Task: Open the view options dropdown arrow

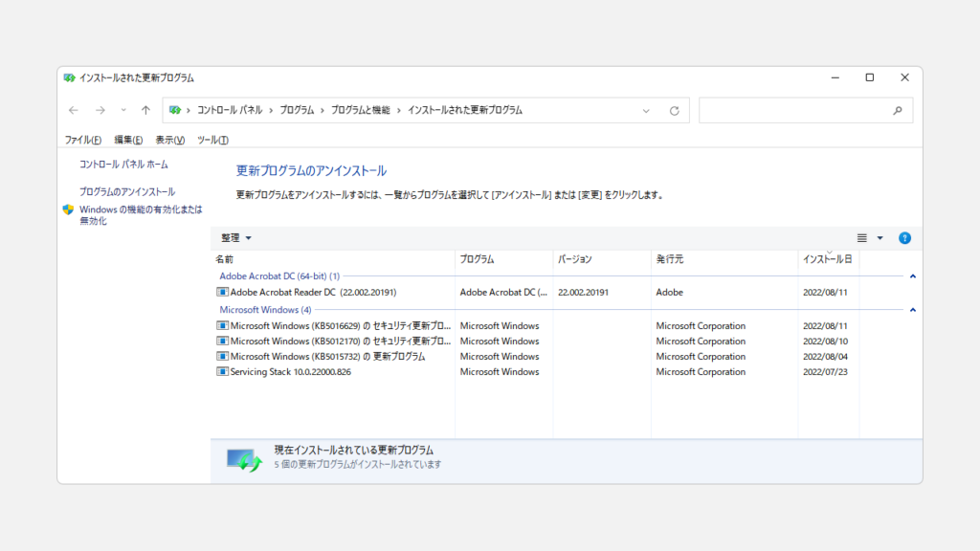Action: [x=880, y=238]
